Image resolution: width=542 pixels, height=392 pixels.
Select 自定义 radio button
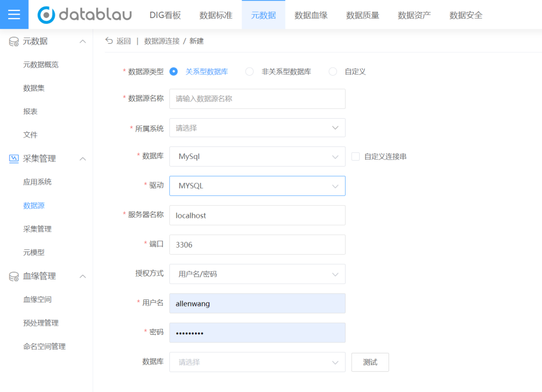point(332,72)
